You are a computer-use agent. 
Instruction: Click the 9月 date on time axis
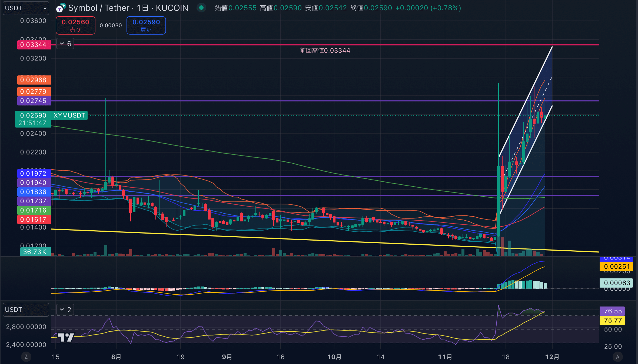tap(227, 357)
